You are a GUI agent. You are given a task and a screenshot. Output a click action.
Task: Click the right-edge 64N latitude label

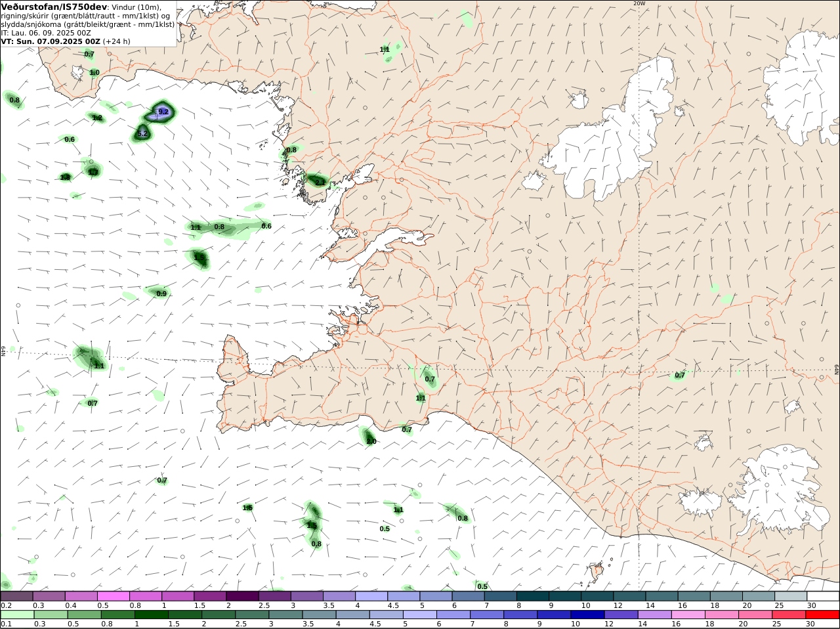point(836,370)
